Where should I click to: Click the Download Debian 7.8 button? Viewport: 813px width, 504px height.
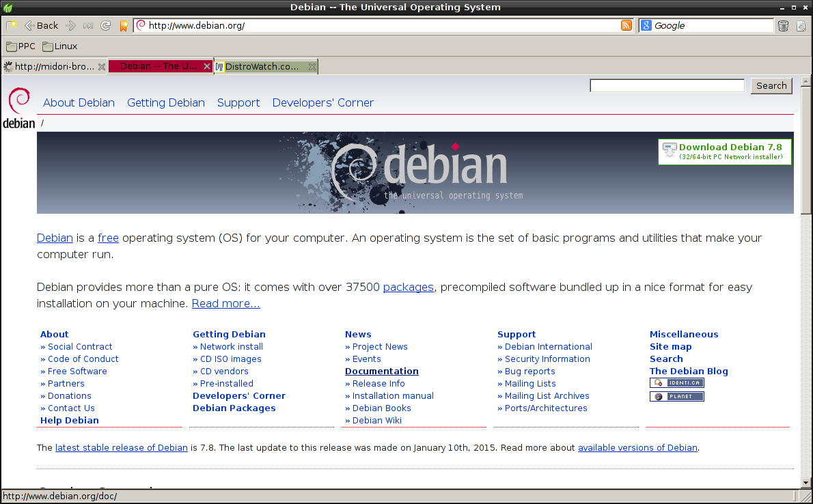click(x=724, y=152)
